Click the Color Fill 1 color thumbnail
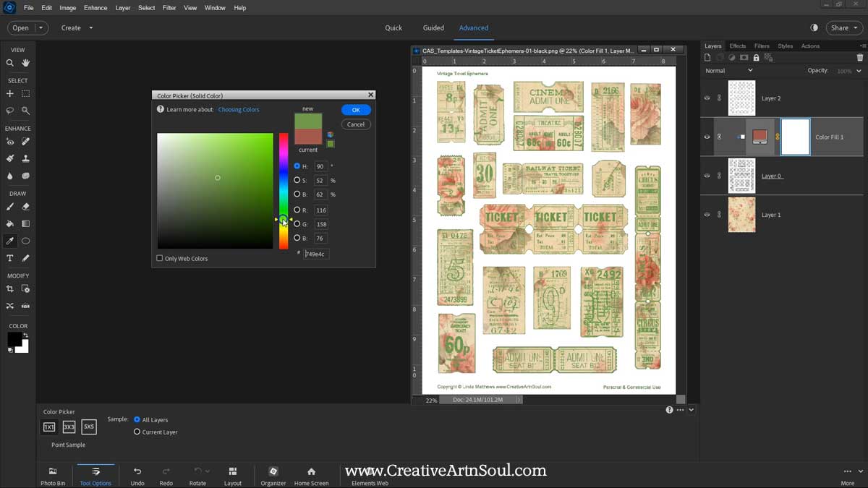Screen dimensions: 868x488 (760, 137)
